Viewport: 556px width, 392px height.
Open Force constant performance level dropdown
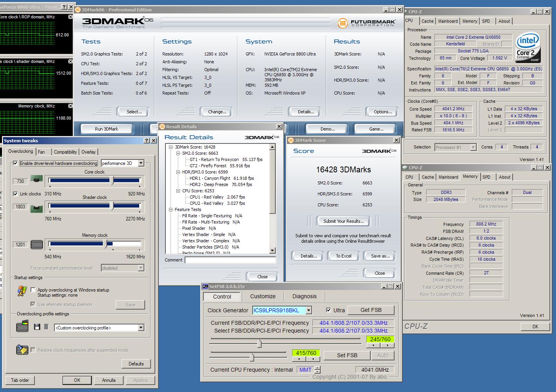[x=141, y=268]
